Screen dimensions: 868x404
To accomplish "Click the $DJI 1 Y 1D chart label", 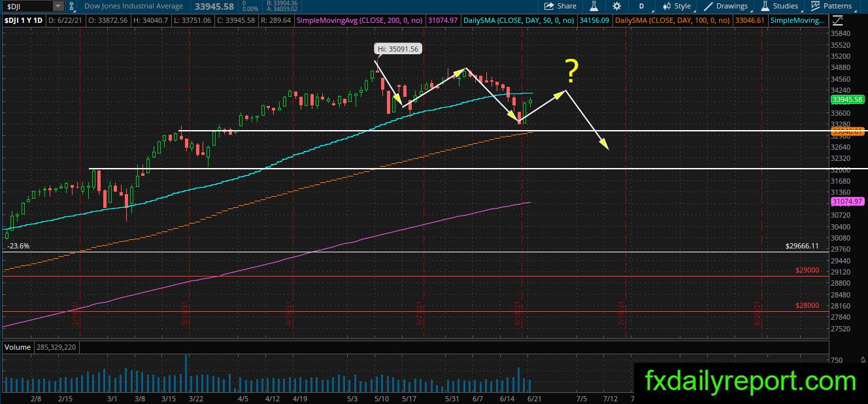I will [x=23, y=21].
